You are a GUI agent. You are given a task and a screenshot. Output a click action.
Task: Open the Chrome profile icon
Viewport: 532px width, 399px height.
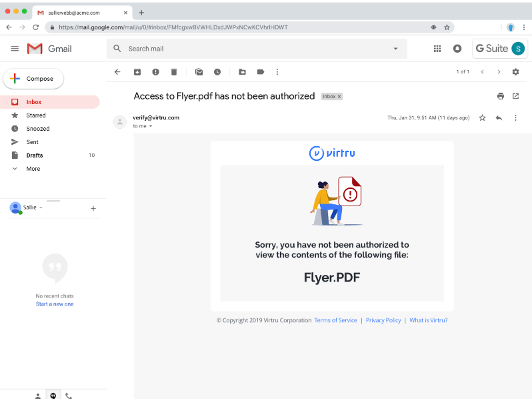[510, 27]
